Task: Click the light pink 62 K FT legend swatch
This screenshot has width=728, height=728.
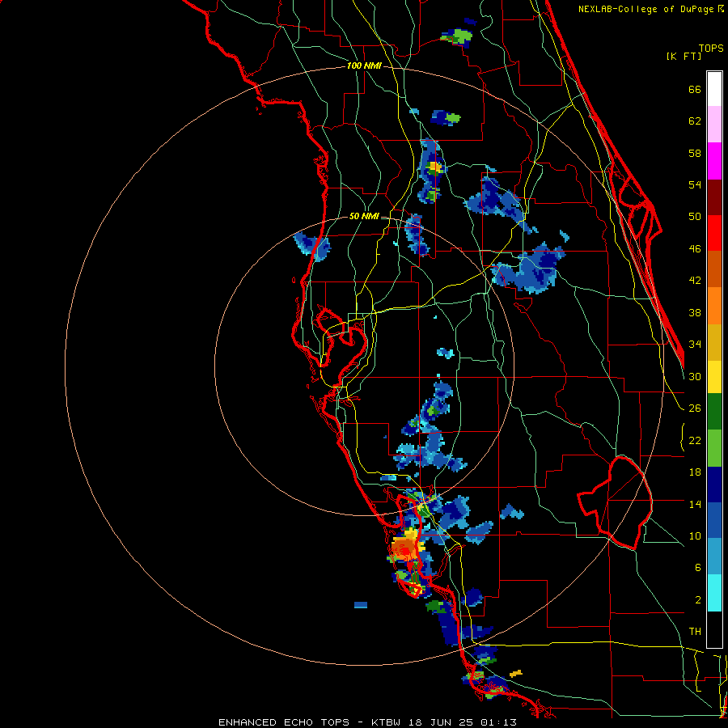Action: tap(714, 125)
